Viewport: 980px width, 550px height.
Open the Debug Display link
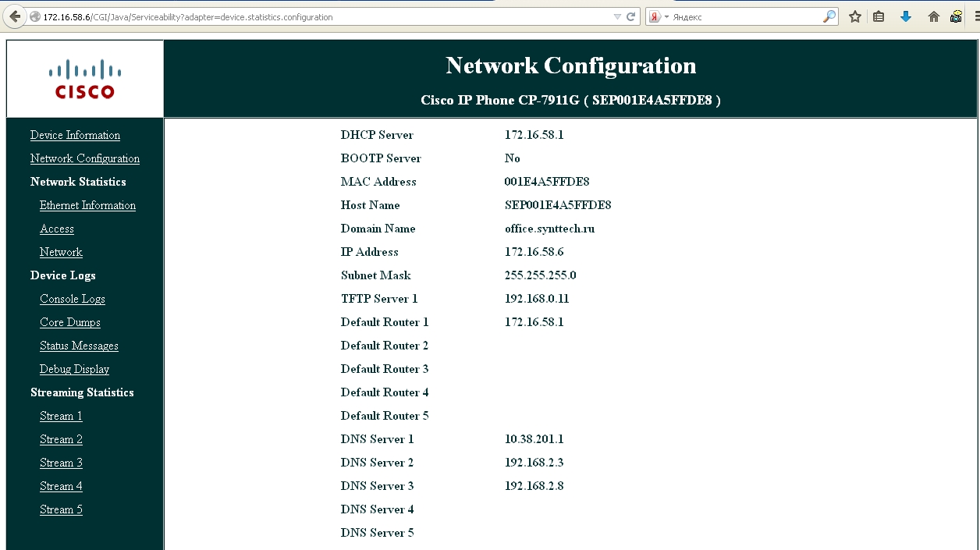point(74,369)
